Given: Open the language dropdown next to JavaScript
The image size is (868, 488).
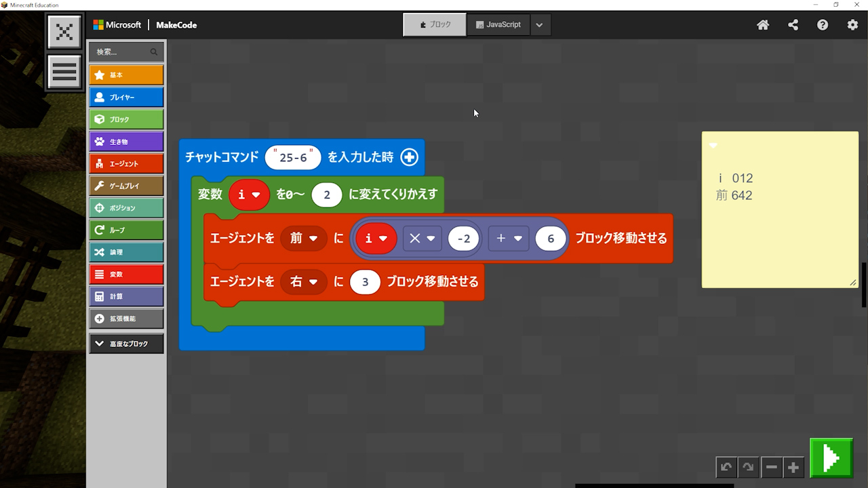Looking at the screenshot, I should tap(540, 25).
